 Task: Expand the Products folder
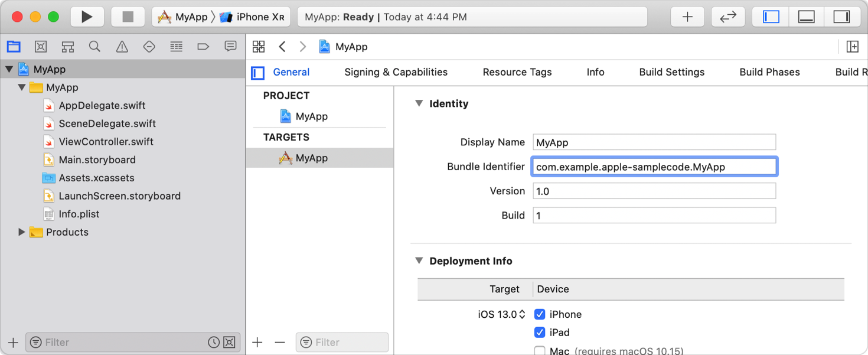pyautogui.click(x=22, y=232)
